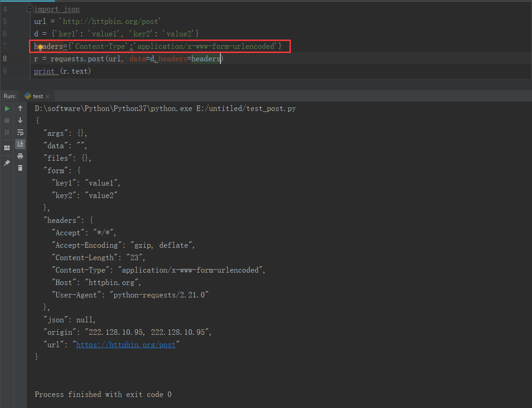Viewport: 532px width, 408px height.
Task: Click "Content-Type" line in console output
Action: 158,270
